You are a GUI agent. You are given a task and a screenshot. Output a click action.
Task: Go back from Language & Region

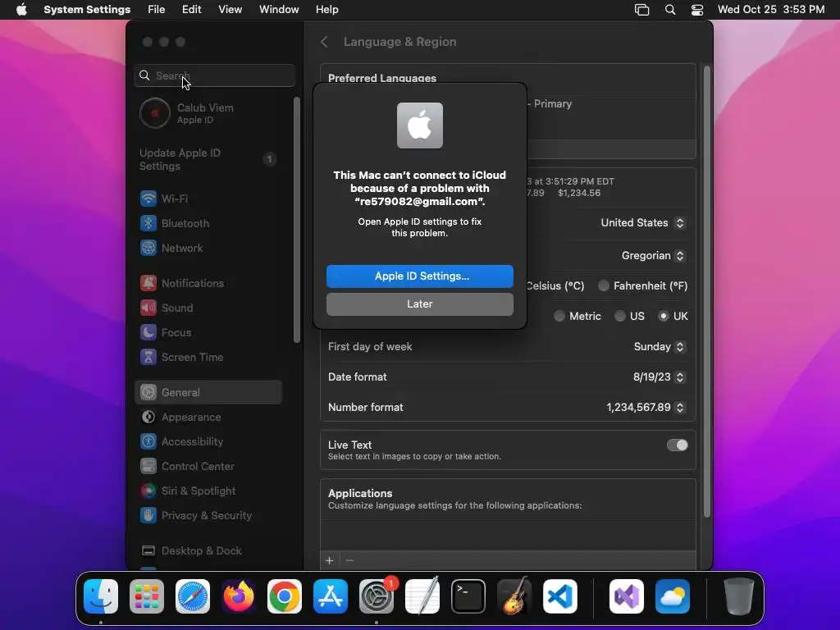point(325,42)
